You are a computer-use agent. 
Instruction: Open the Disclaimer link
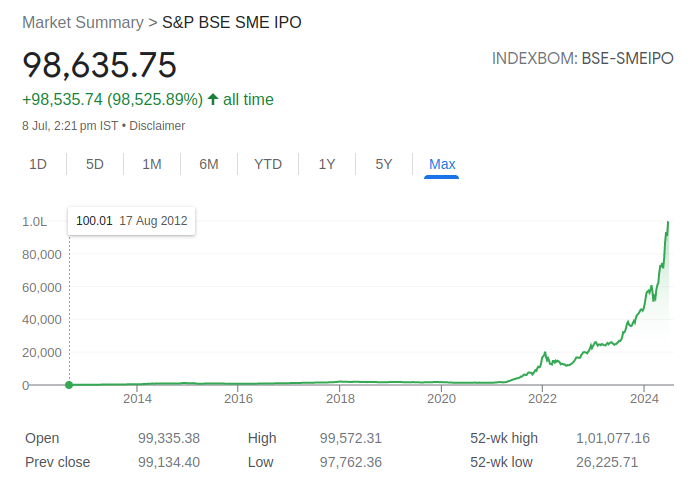pos(158,126)
